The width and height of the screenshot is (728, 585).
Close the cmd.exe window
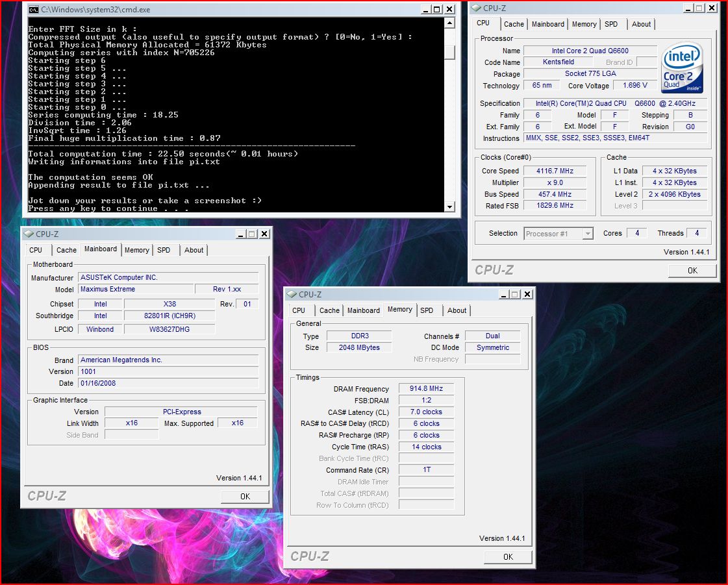449,9
